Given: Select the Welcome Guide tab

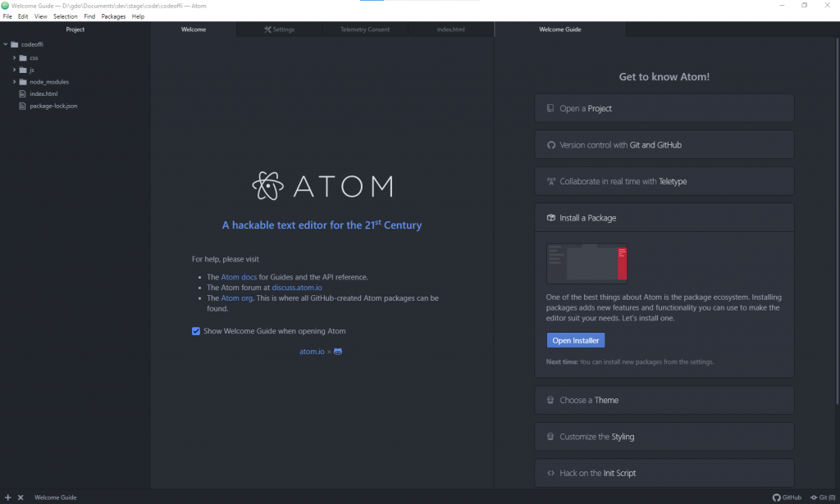Looking at the screenshot, I should [x=559, y=30].
